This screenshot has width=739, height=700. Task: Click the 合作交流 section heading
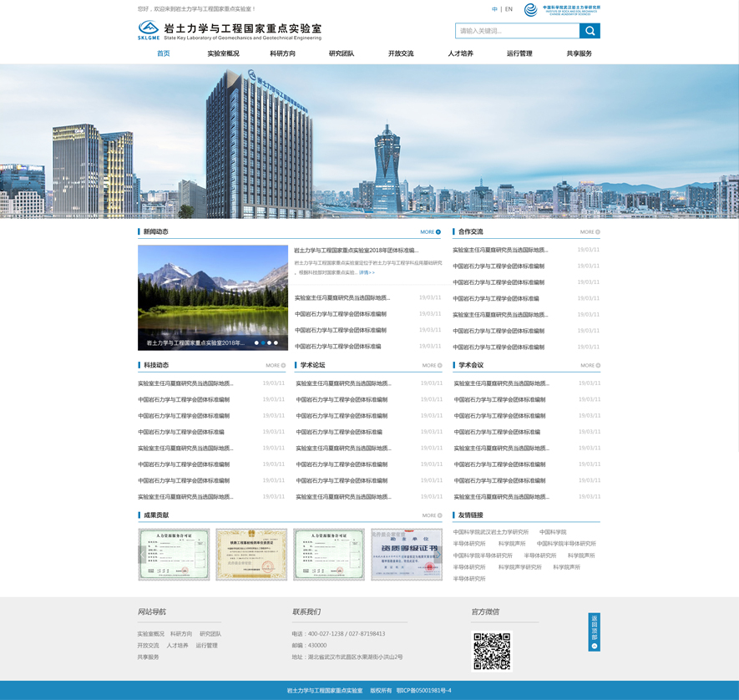470,231
